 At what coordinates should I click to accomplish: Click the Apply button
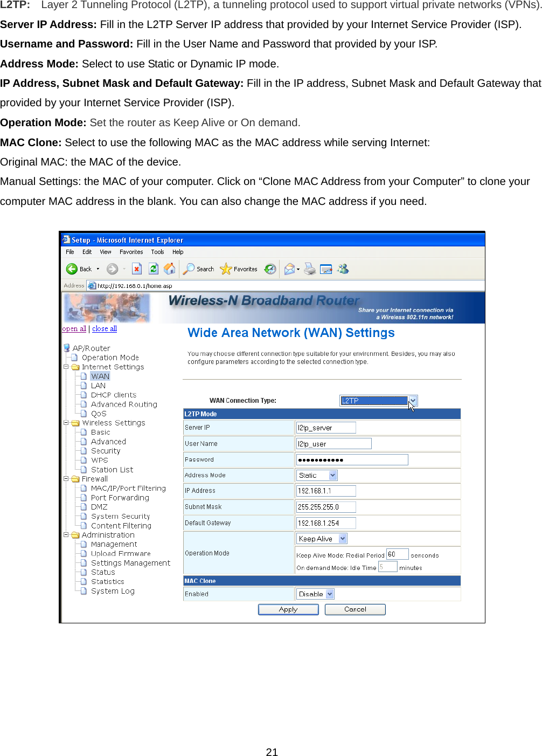pyautogui.click(x=288, y=609)
